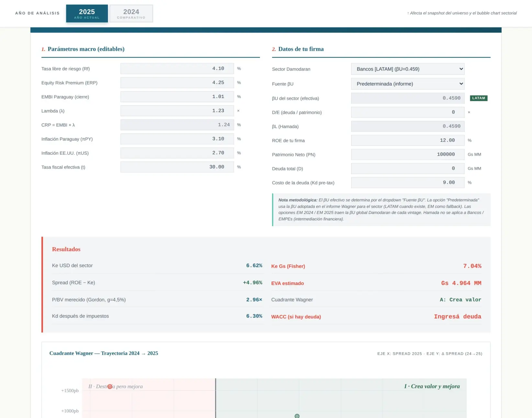Edit the Tasa libre de riesgo field
532x418 pixels.
[177, 69]
